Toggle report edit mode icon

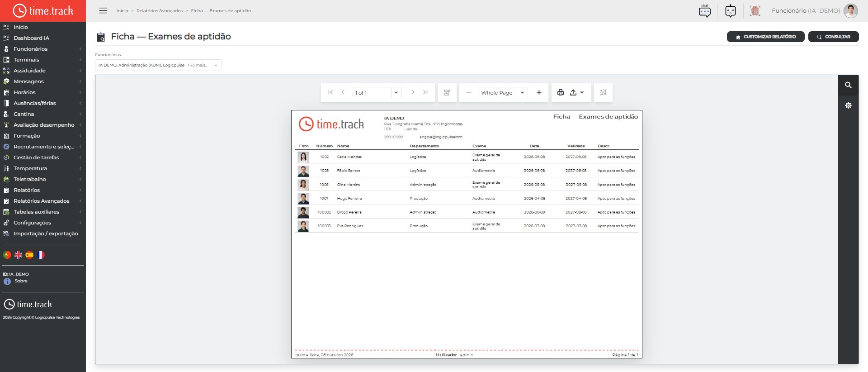pyautogui.click(x=447, y=92)
